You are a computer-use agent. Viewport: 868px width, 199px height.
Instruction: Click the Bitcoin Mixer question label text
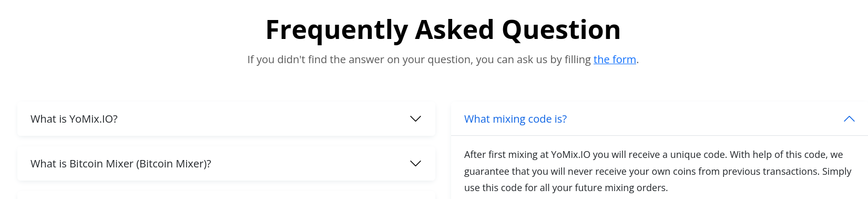[x=121, y=164]
